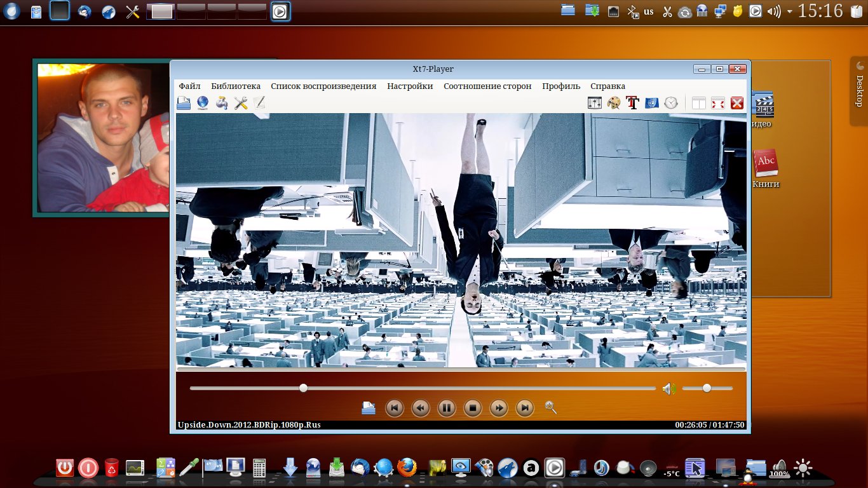
Task: Mute audio with the speaker icon
Action: click(x=668, y=388)
